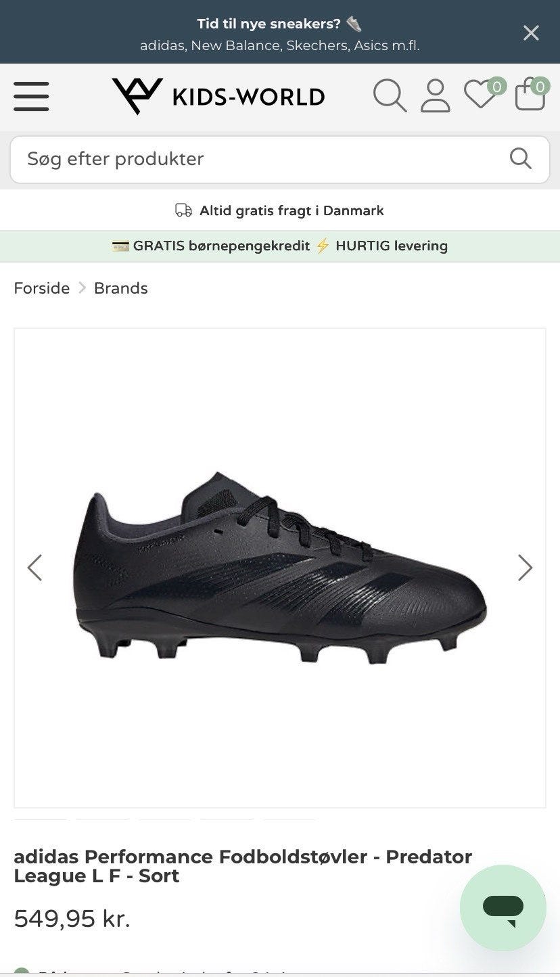Show the previous product image
This screenshot has width=560, height=977.
click(34, 568)
